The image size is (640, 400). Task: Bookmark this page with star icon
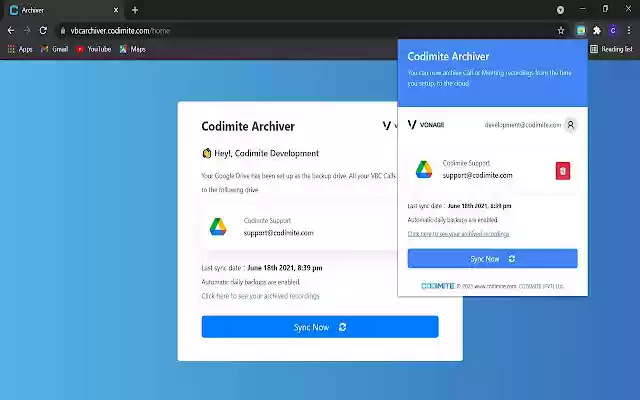561,31
